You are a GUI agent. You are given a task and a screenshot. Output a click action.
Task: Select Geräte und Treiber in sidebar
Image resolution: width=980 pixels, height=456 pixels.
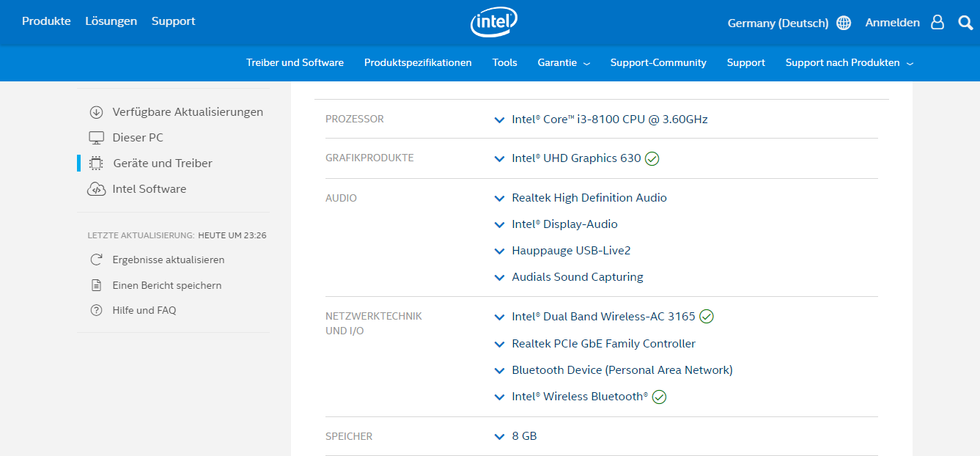click(163, 163)
